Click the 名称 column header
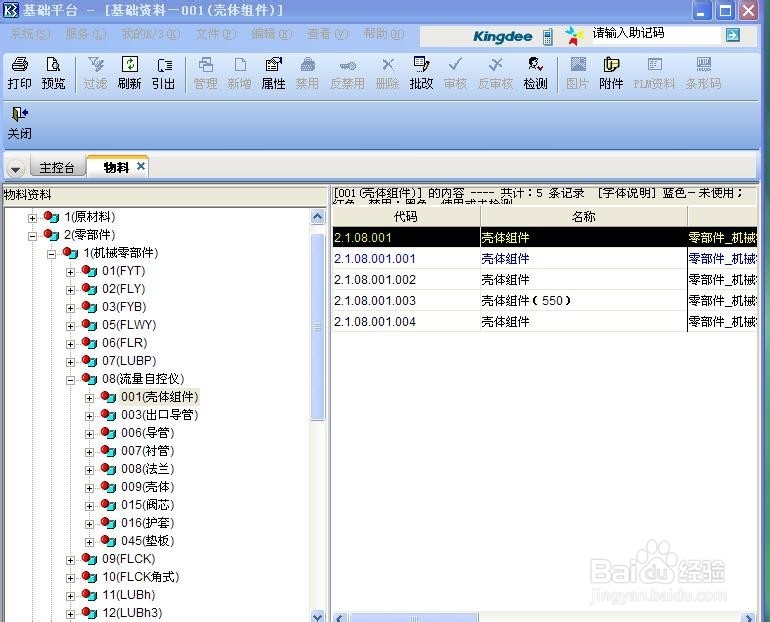Screen dimensions: 770x622 point(583,216)
